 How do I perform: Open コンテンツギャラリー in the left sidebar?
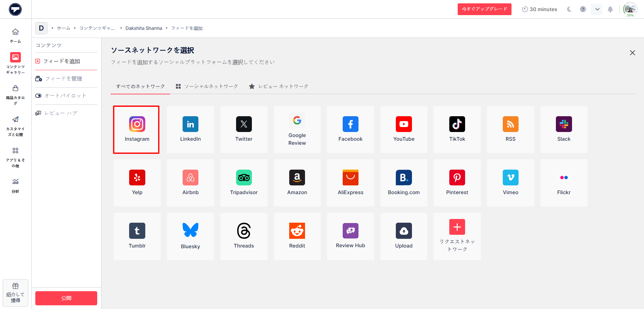coord(15,63)
